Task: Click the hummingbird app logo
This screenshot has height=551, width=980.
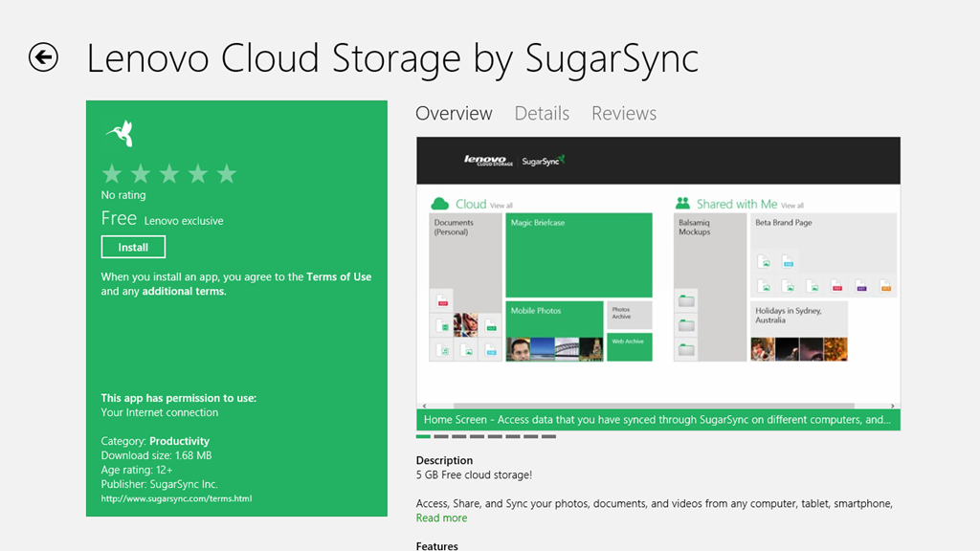Action: click(120, 134)
